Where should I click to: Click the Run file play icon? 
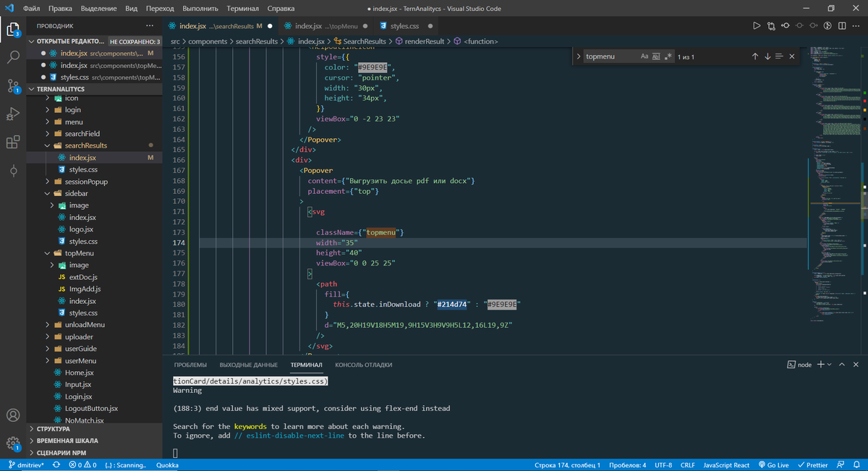tap(757, 26)
